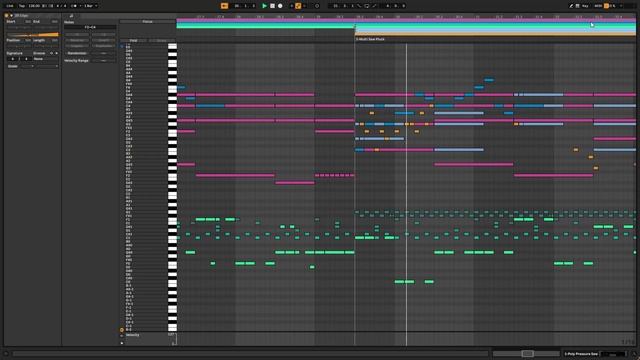Toggle the MIDI map mode button
This screenshot has height=360, width=640.
(x=598, y=6)
